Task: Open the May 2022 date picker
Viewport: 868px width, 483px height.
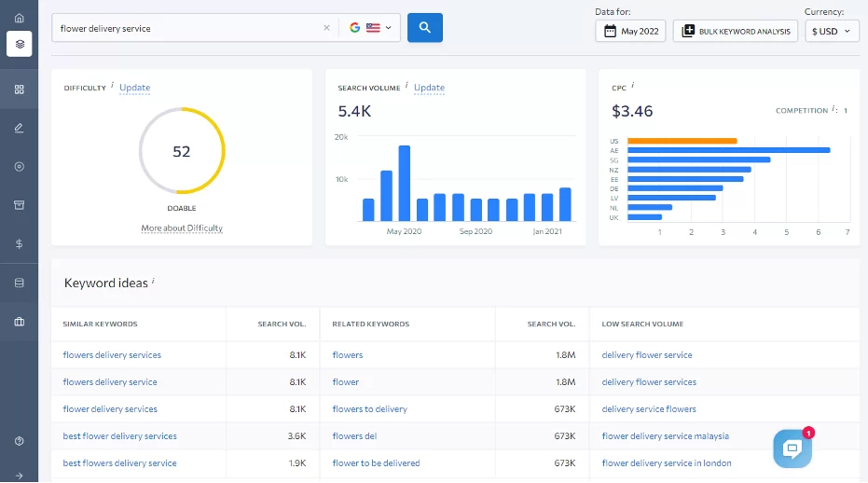Action: (631, 31)
